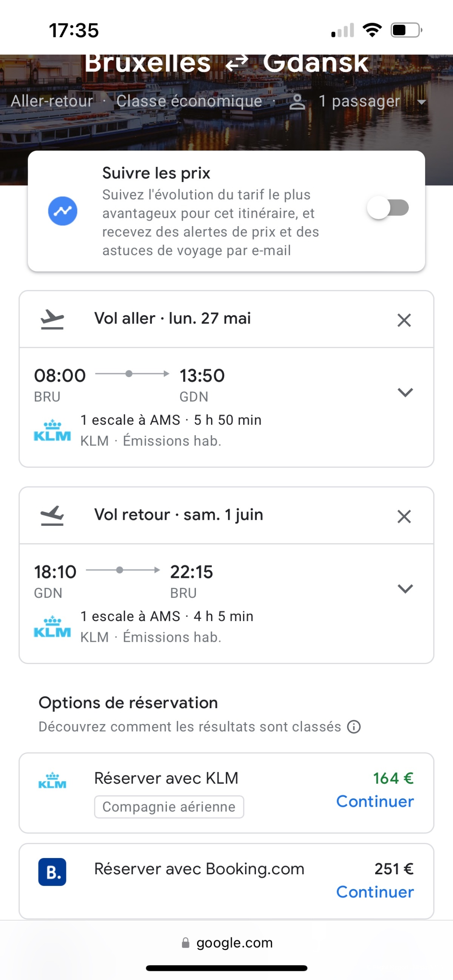Remove the outbound flight with X icon
The width and height of the screenshot is (453, 980).
click(404, 320)
